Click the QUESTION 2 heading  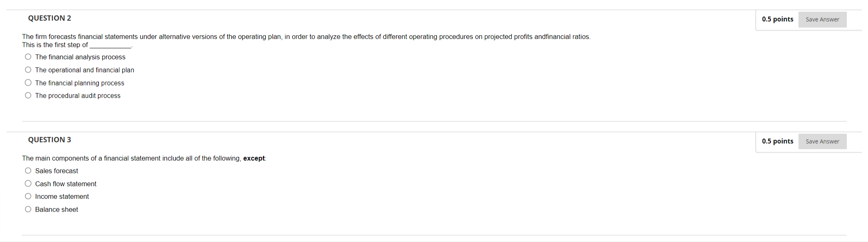pos(49,18)
